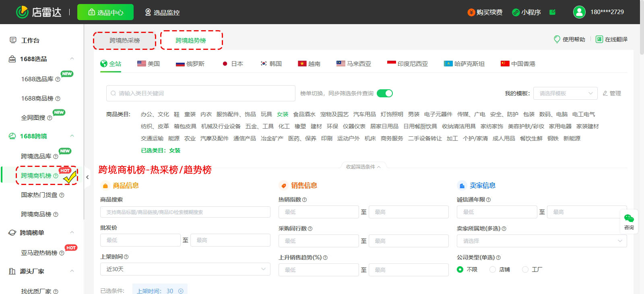
Task: Select the 美国 country tab
Action: pyautogui.click(x=149, y=64)
